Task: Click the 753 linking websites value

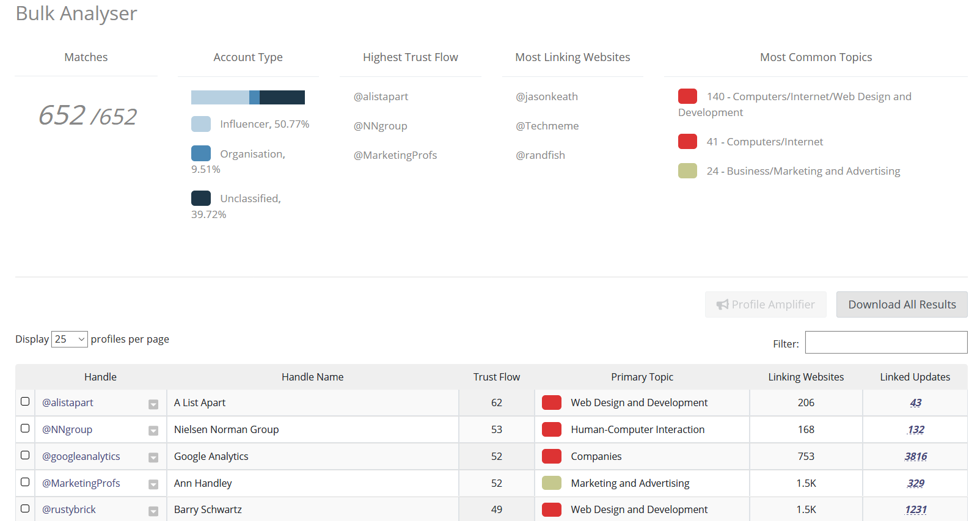Action: coord(806,456)
